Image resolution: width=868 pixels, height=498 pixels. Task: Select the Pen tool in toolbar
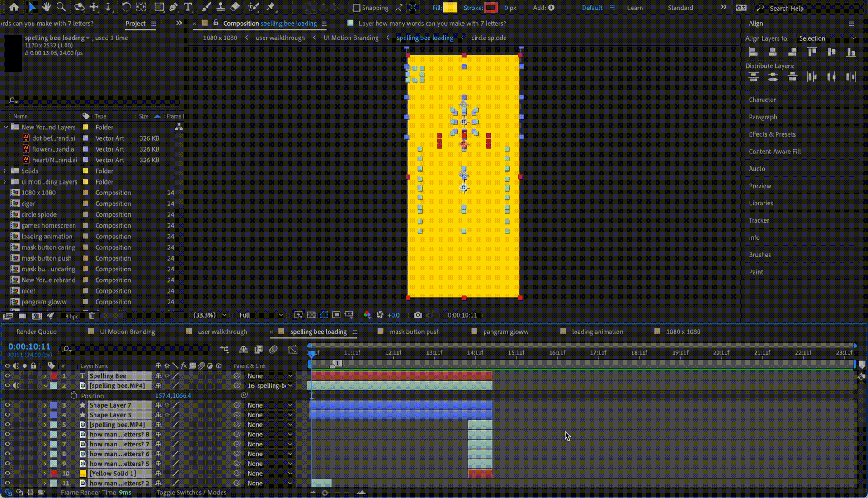coord(173,7)
